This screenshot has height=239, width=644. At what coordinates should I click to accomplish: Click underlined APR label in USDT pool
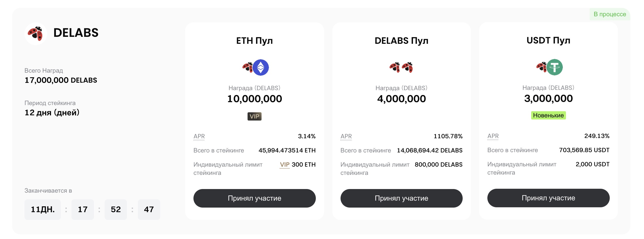[x=493, y=136]
